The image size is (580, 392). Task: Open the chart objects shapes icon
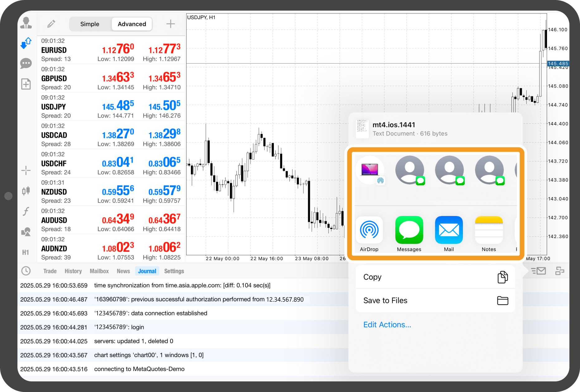[26, 232]
